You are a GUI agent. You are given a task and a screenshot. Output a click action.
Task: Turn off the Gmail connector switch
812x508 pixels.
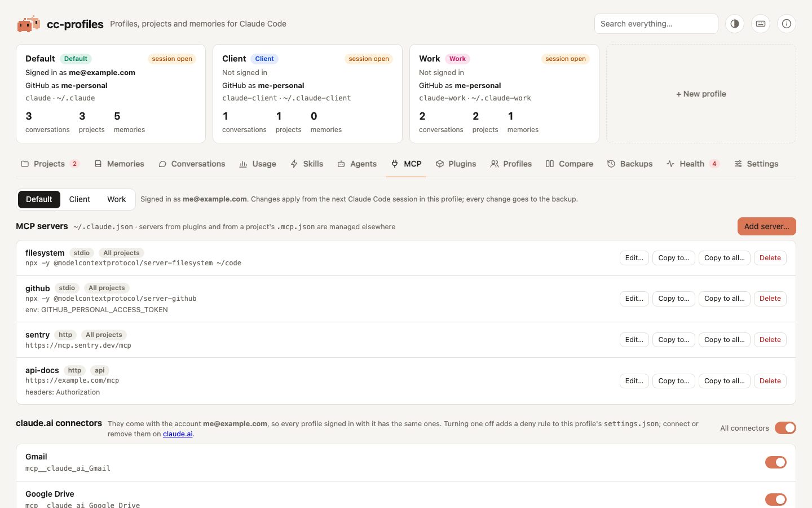pyautogui.click(x=776, y=462)
